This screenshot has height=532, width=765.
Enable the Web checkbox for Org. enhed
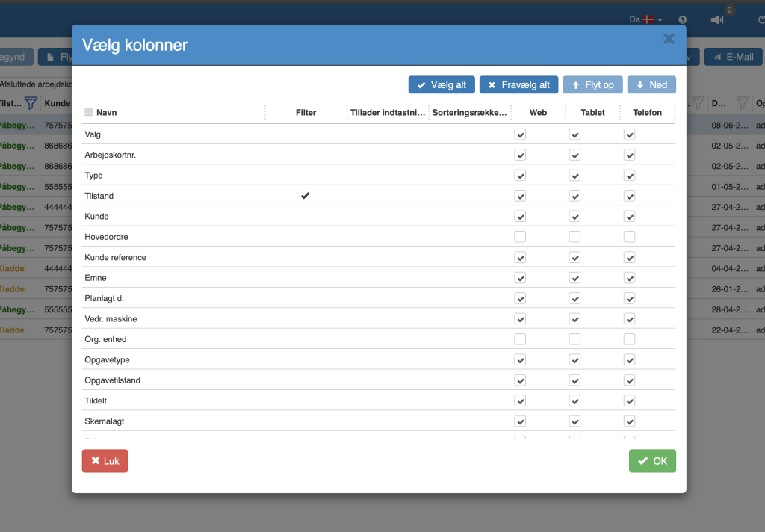520,339
